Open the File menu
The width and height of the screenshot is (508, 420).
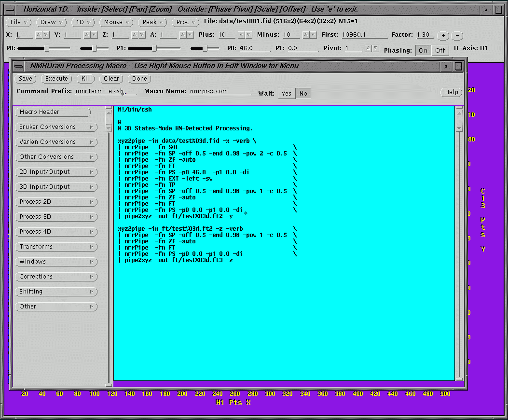coord(19,22)
